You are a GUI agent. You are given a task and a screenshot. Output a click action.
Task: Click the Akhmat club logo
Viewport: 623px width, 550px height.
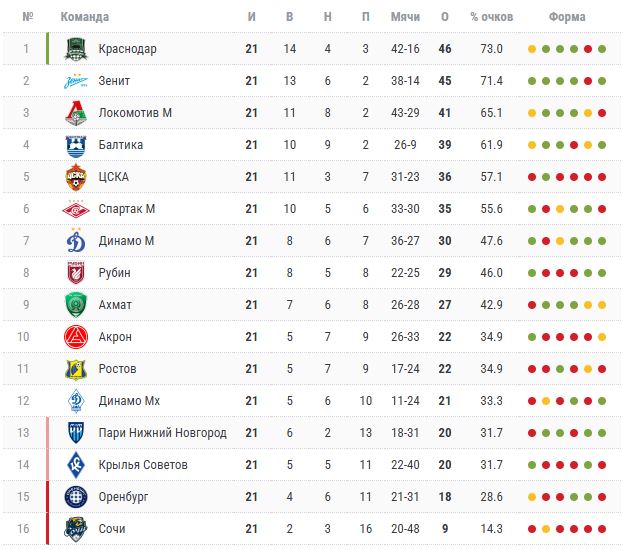[x=76, y=305]
